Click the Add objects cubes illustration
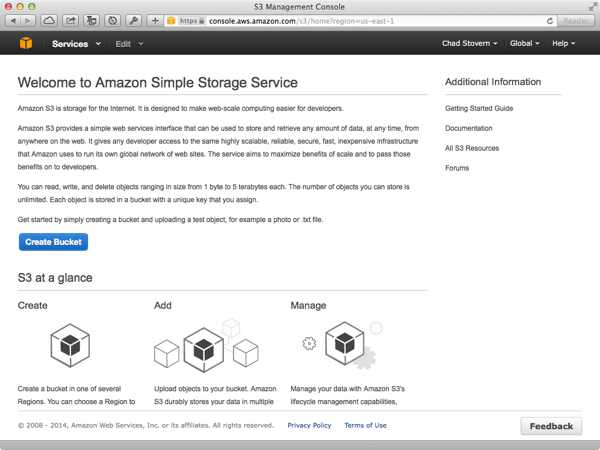The height and width of the screenshot is (450, 600). 206,346
